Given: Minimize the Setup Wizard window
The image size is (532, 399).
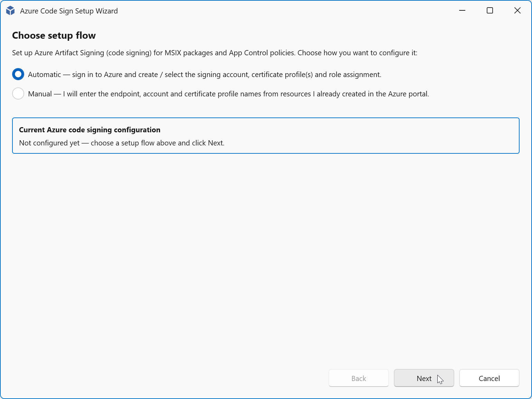Looking at the screenshot, I should [462, 11].
